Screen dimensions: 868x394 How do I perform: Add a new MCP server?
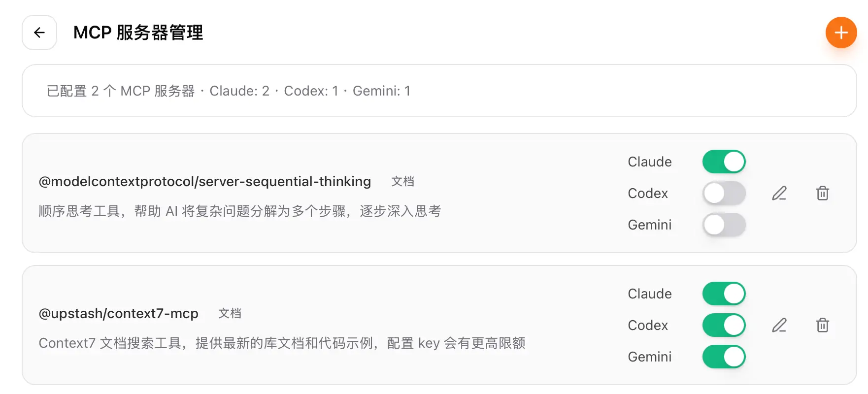click(x=841, y=33)
